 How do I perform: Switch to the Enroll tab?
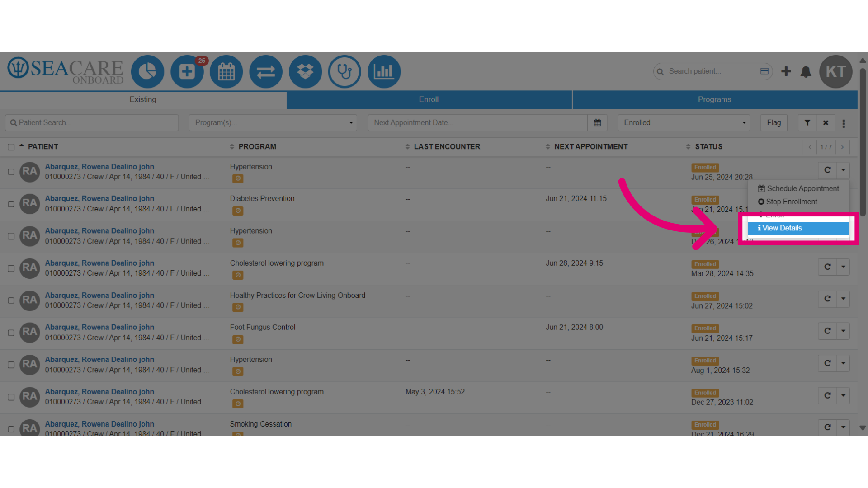coord(429,100)
